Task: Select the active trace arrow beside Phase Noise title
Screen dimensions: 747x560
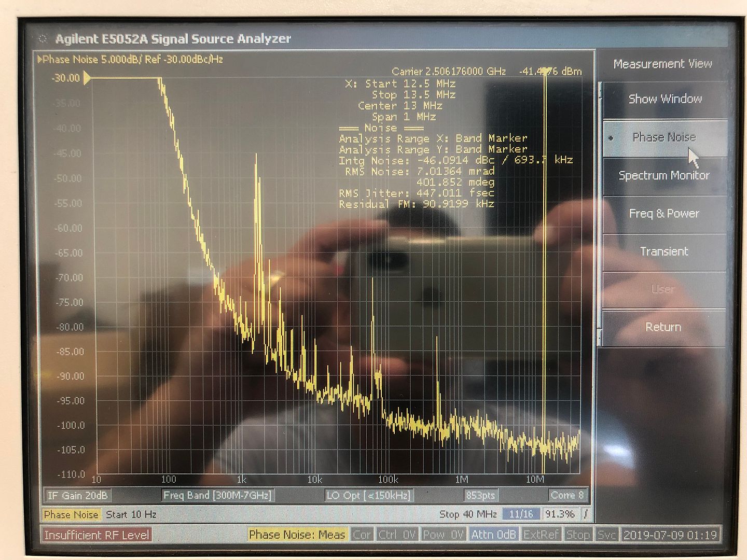Action: (40, 60)
